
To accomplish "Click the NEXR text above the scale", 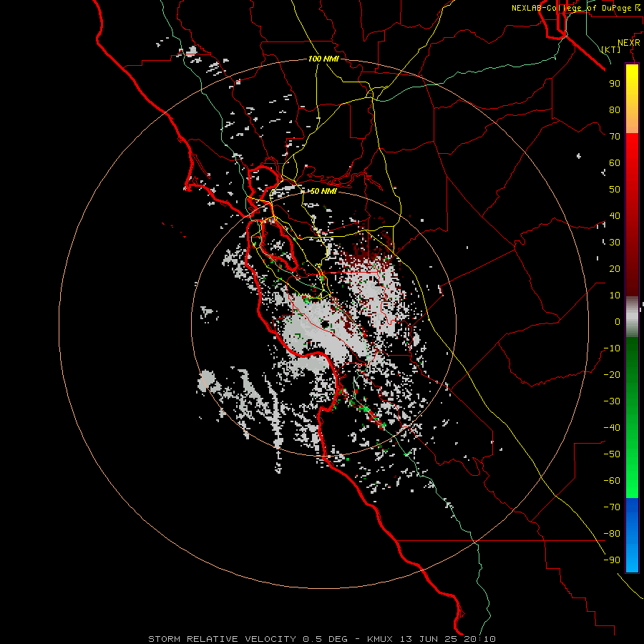I will (x=629, y=43).
